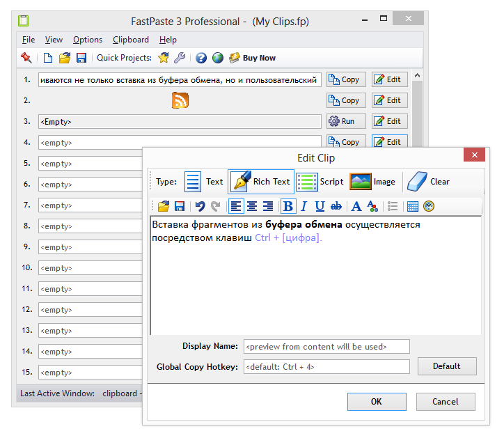This screenshot has width=504, height=438.
Task: Toggle italic formatting
Action: [x=304, y=206]
